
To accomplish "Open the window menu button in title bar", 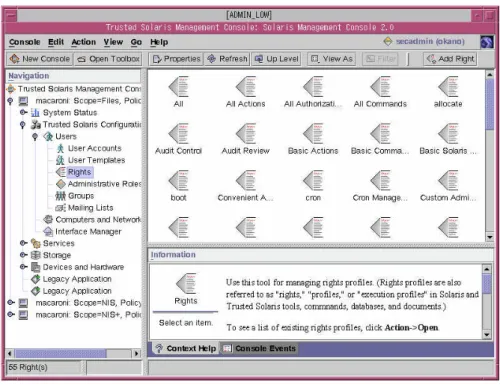I will tap(11, 15).
